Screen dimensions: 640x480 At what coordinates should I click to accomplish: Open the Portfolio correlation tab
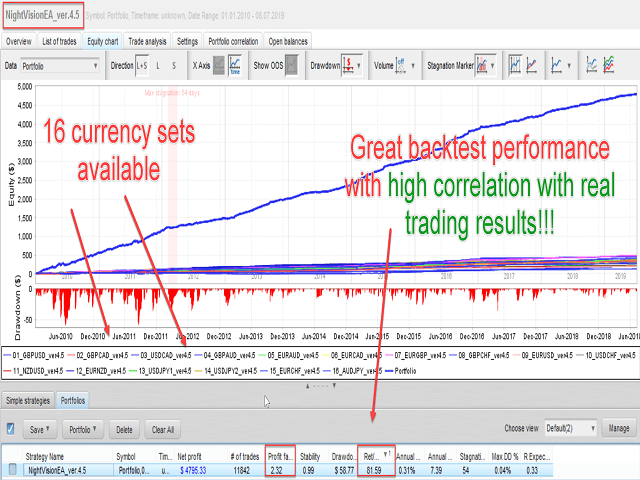(x=233, y=41)
